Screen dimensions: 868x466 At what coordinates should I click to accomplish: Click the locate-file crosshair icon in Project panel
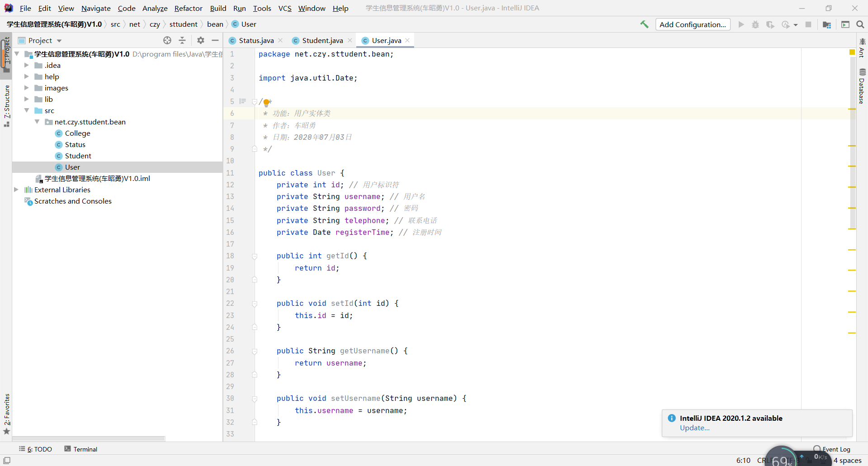[x=167, y=40]
